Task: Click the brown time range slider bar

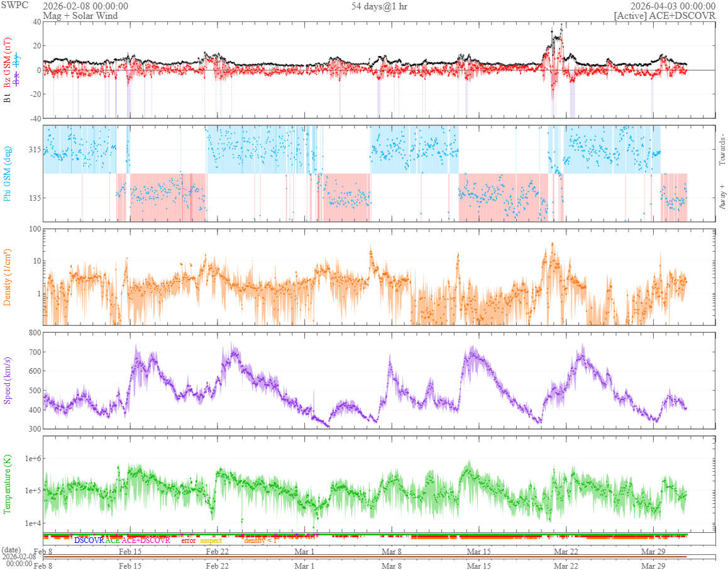Action: pos(365,557)
